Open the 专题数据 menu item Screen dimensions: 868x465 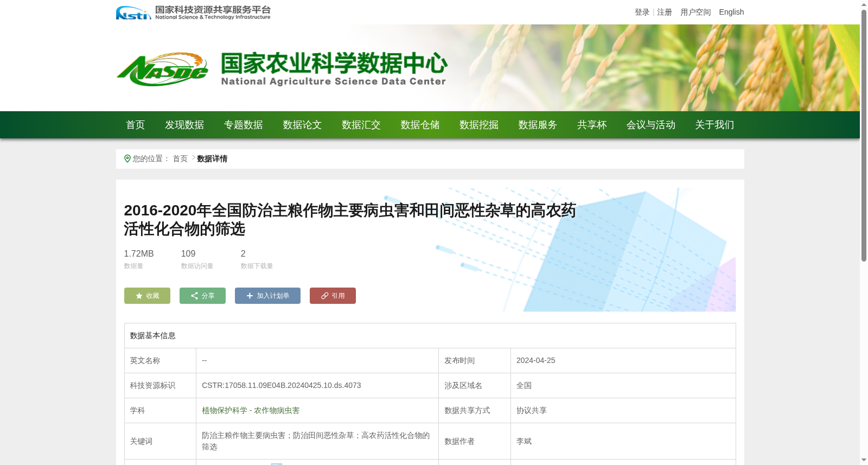244,125
